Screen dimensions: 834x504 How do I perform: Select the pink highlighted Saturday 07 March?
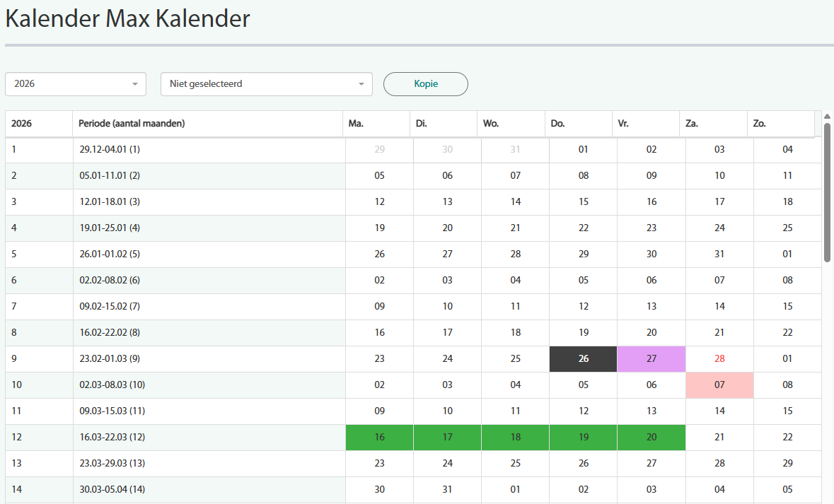pos(719,385)
